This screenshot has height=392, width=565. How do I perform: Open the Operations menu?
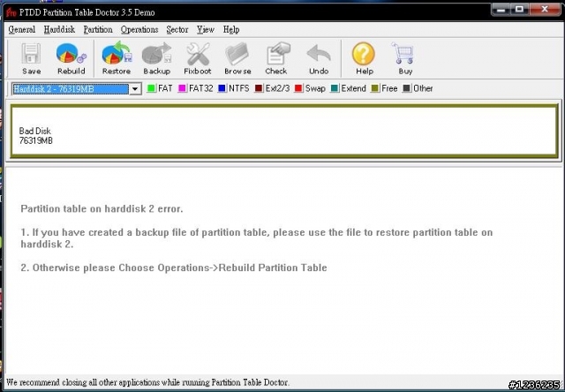139,29
